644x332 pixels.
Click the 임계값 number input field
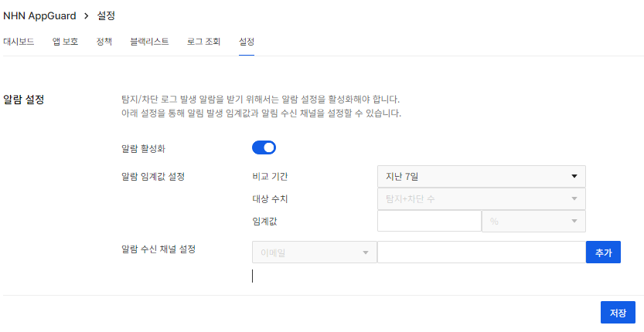429,221
